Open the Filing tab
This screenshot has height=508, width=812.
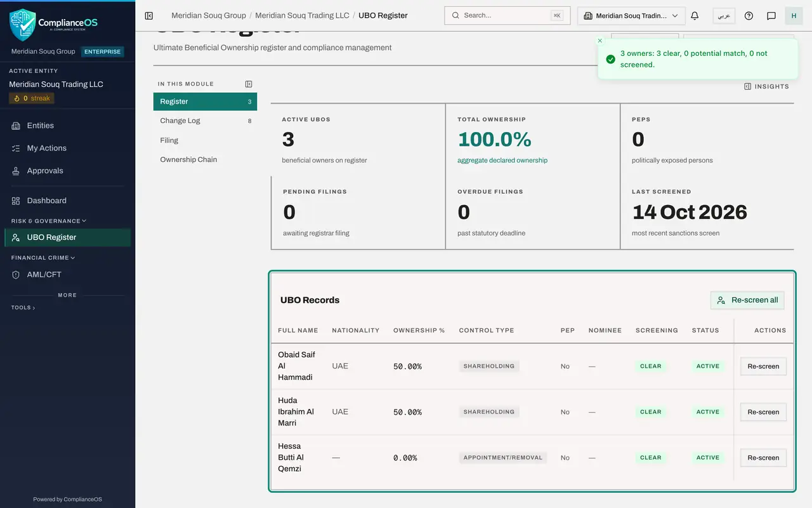(x=205, y=140)
